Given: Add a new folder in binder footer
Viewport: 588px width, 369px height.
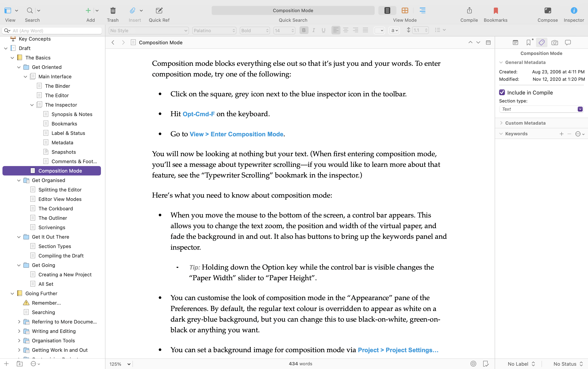Looking at the screenshot, I should click(20, 364).
